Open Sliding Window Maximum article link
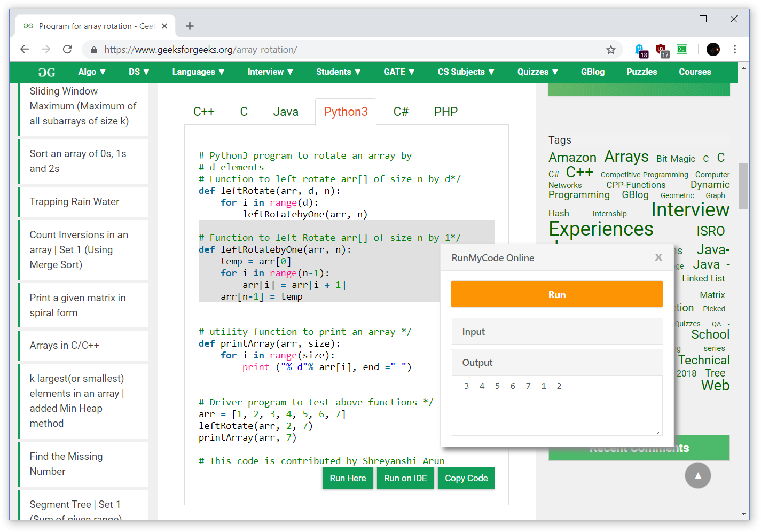The height and width of the screenshot is (532, 761). point(83,106)
